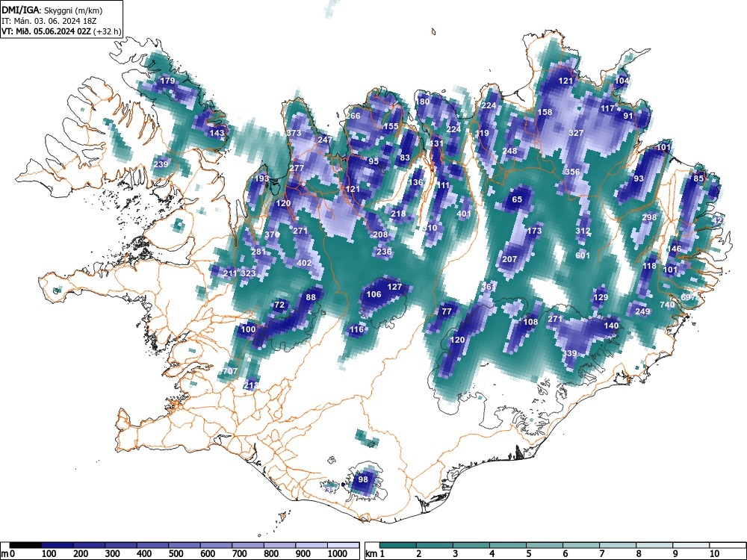Screen dimensions: 747x560
Task: Click the lavender swatch above 800
Action: (x=279, y=545)
